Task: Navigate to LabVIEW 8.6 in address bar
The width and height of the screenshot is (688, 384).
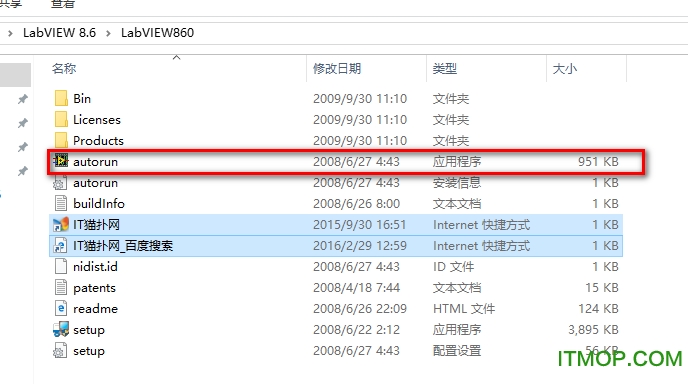Action: point(59,32)
